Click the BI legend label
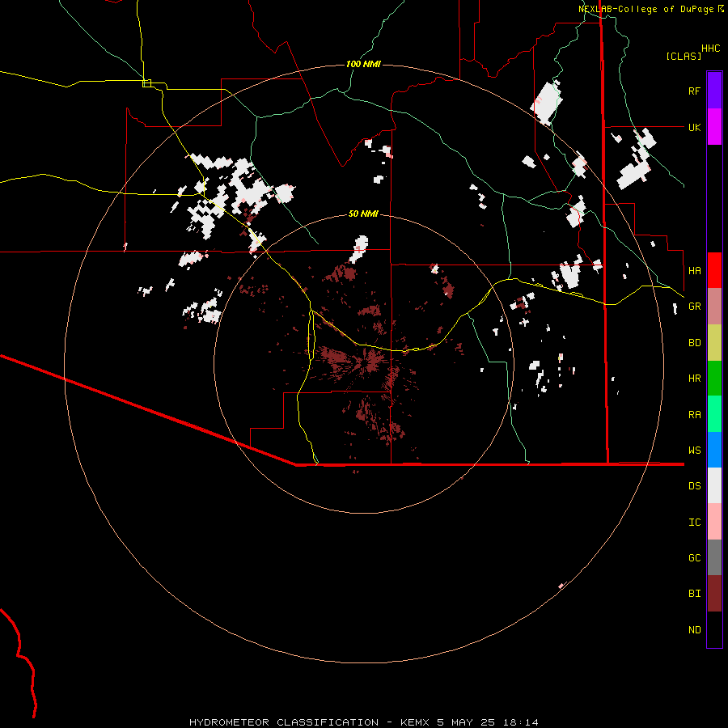728x728 pixels. [695, 594]
